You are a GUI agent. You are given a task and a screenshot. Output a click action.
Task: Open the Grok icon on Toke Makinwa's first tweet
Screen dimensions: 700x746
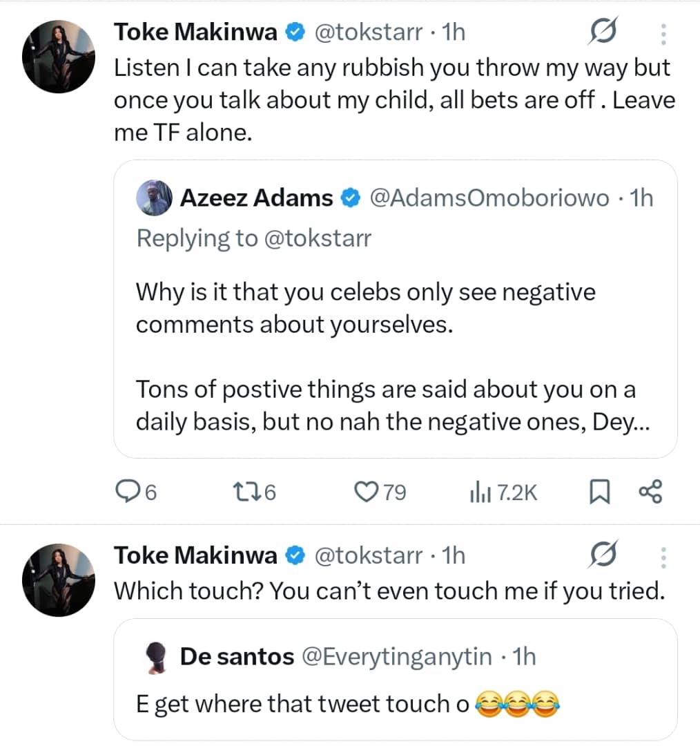(603, 30)
